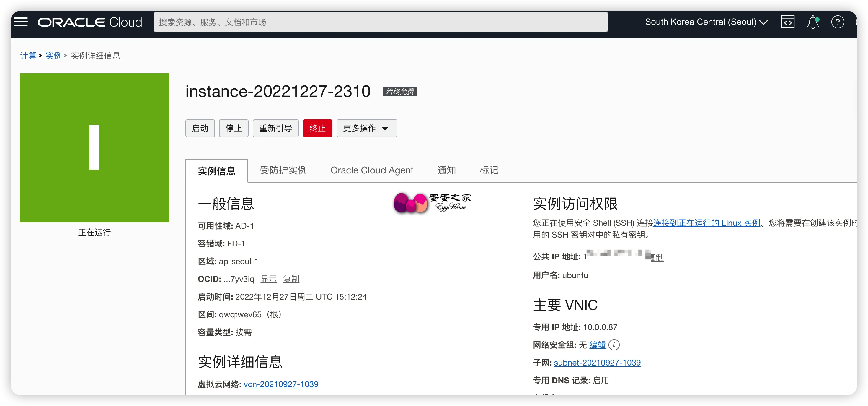
Task: Click the 重新引导 button
Action: coord(275,129)
